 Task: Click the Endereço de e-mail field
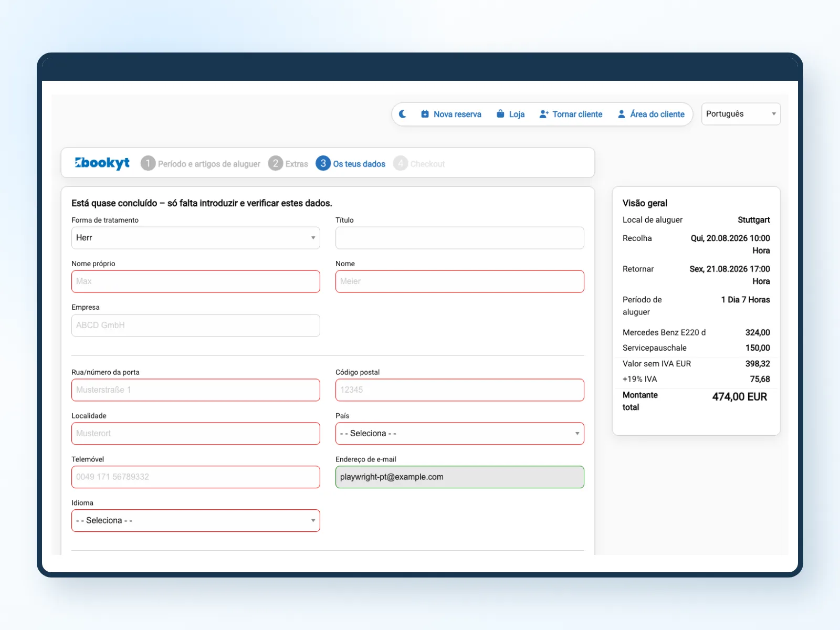pos(460,477)
